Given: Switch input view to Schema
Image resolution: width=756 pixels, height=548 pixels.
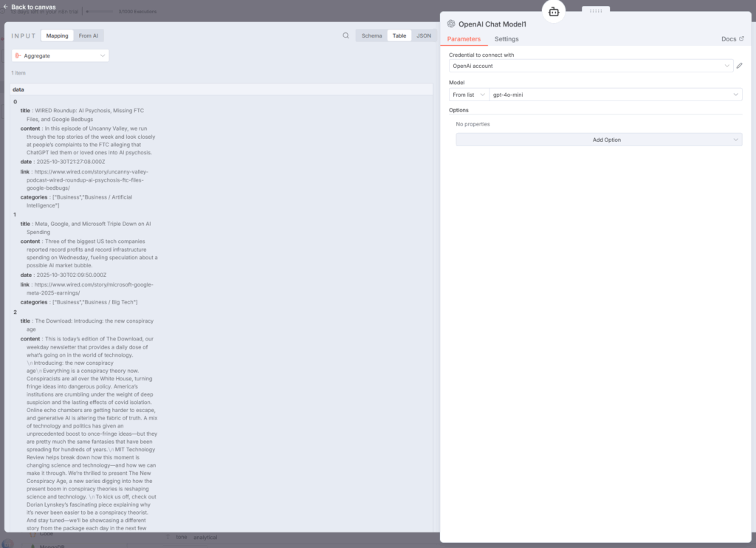Looking at the screenshot, I should [x=371, y=35].
